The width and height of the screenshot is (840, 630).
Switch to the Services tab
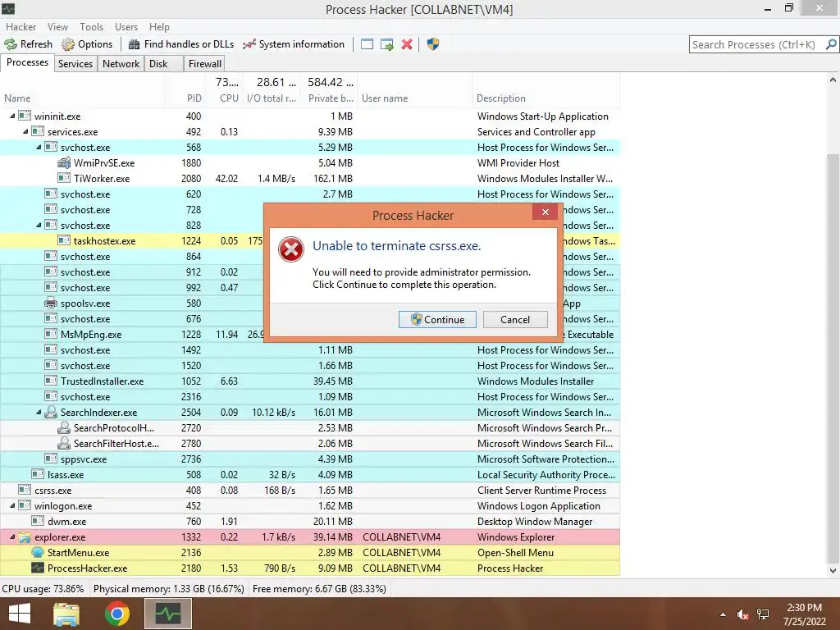[x=75, y=64]
